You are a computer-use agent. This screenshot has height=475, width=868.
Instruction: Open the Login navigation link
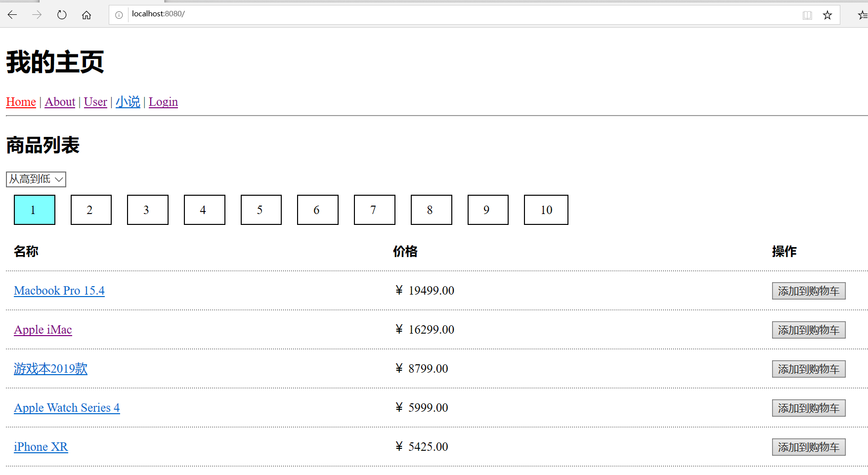tap(163, 102)
